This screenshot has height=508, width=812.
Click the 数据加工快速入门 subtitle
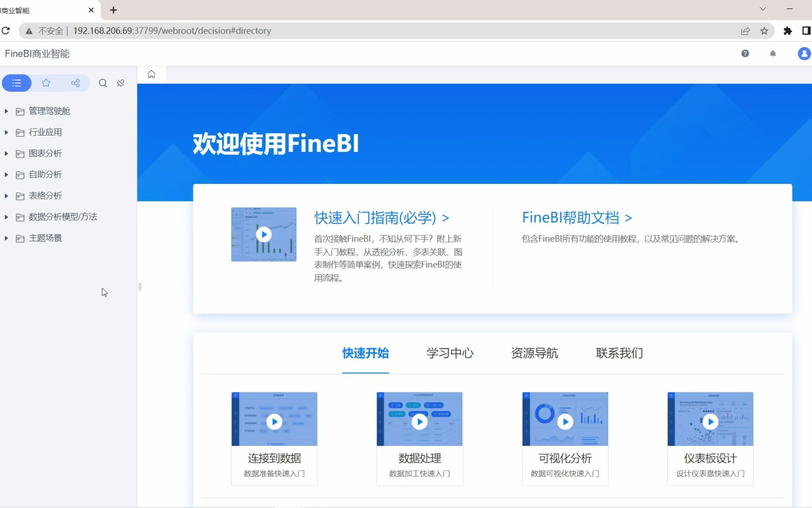pos(419,474)
